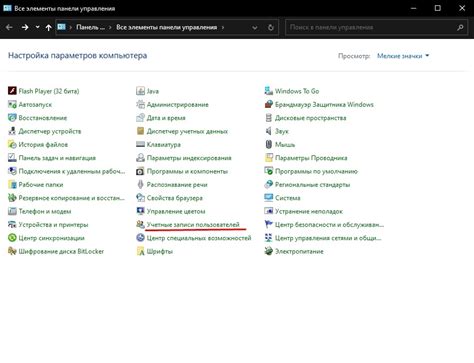Click the Автозапуск icon
The height and width of the screenshot is (363, 474).
point(12,104)
